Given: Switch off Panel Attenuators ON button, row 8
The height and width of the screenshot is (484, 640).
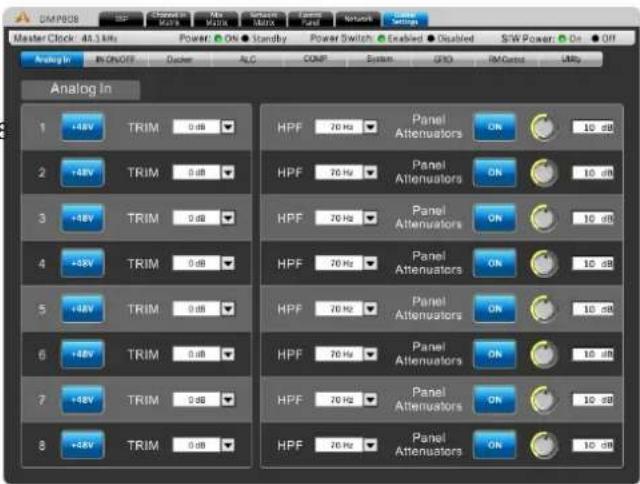Looking at the screenshot, I should 494,445.
